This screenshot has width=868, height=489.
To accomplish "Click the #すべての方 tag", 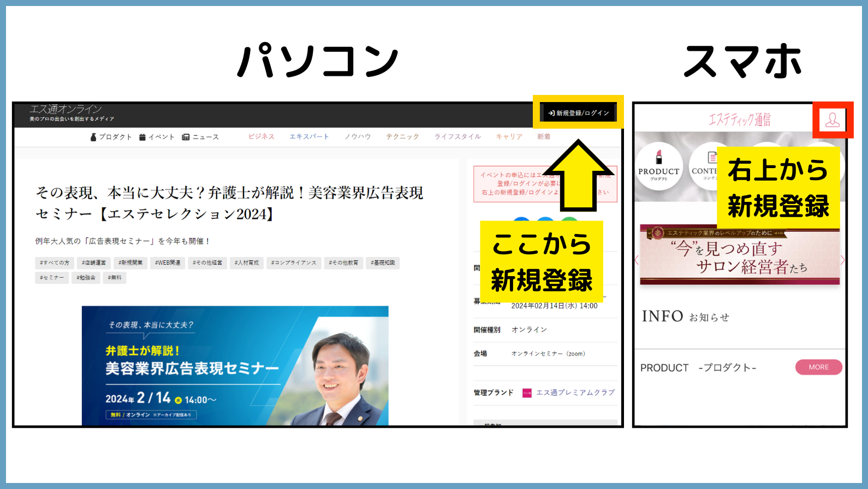I will point(55,263).
